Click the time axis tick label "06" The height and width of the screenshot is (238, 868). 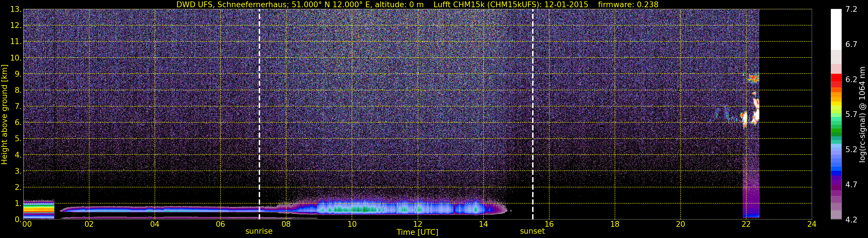pyautogui.click(x=220, y=224)
